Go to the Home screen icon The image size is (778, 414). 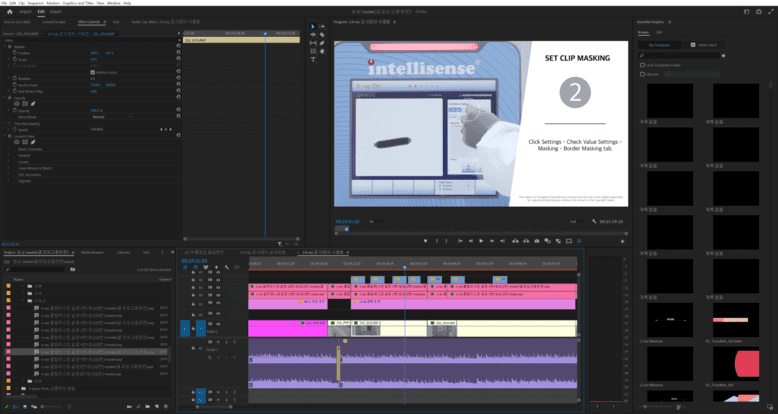tap(9, 11)
